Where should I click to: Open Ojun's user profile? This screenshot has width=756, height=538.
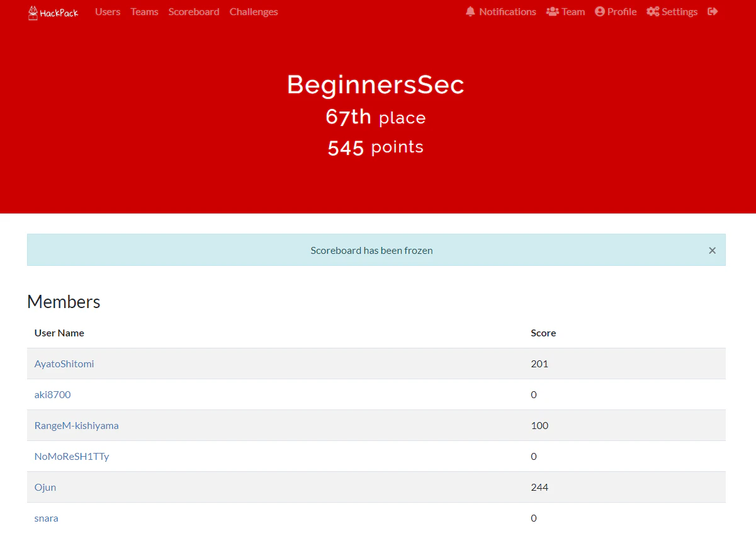tap(45, 487)
